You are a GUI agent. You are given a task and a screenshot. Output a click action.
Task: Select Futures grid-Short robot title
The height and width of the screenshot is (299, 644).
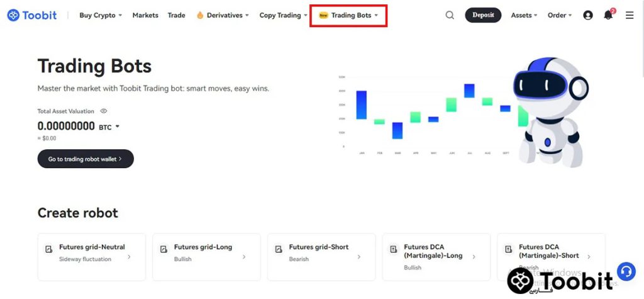[x=319, y=247]
